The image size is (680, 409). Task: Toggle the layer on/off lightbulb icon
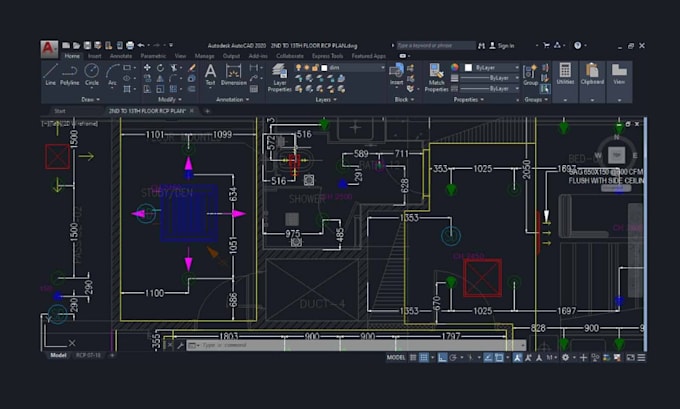tap(298, 68)
